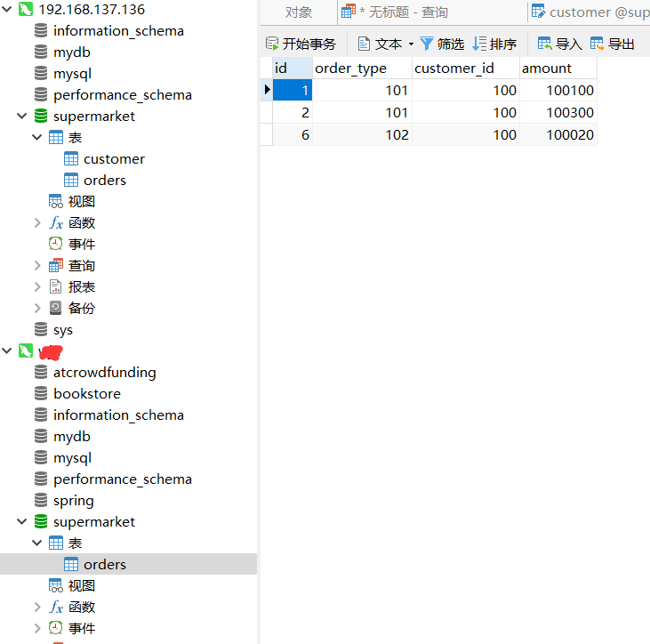Click the amount column header

click(x=558, y=68)
